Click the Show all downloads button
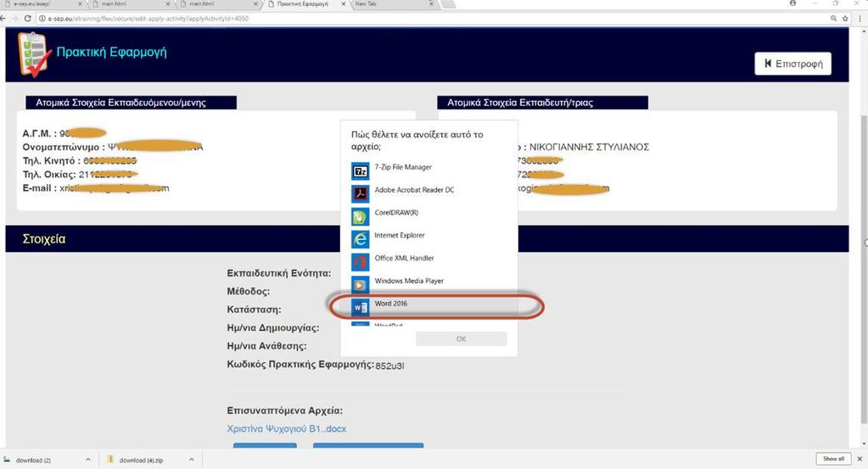Image resolution: width=868 pixels, height=469 pixels. click(833, 459)
